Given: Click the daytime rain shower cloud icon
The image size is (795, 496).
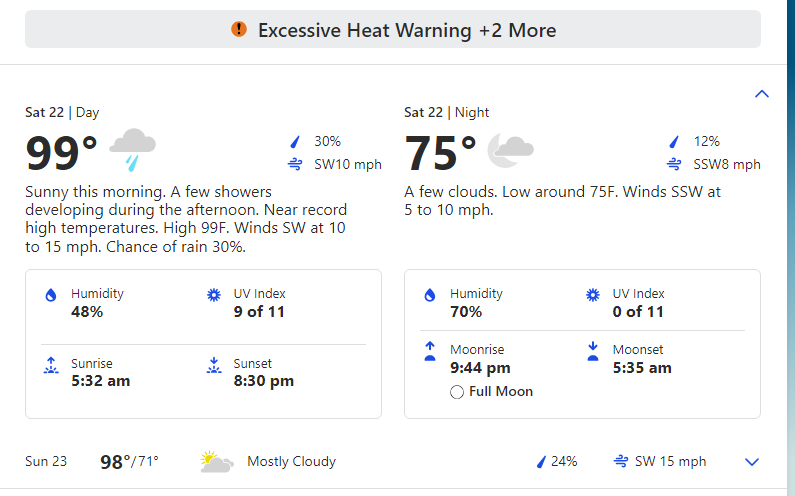Looking at the screenshot, I should point(132,150).
